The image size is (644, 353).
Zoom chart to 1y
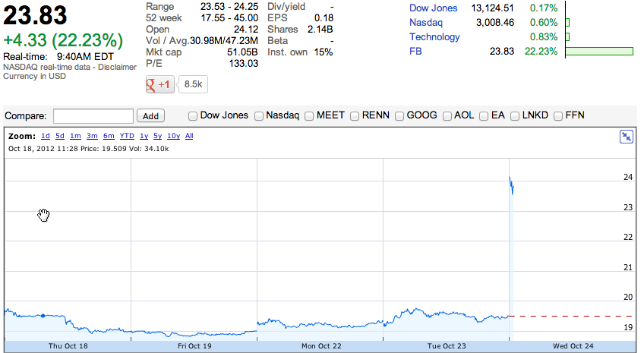[x=144, y=136]
